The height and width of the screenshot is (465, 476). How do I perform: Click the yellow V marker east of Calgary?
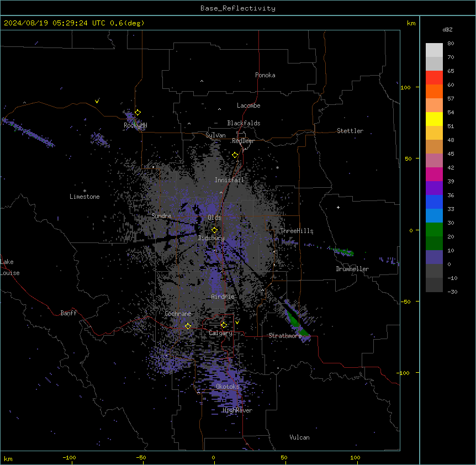(x=237, y=323)
